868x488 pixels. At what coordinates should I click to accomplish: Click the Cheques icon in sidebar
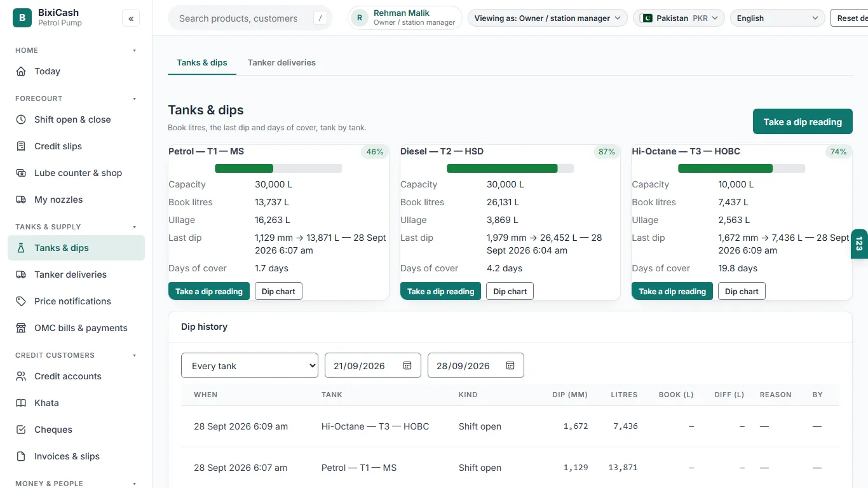[x=21, y=430]
